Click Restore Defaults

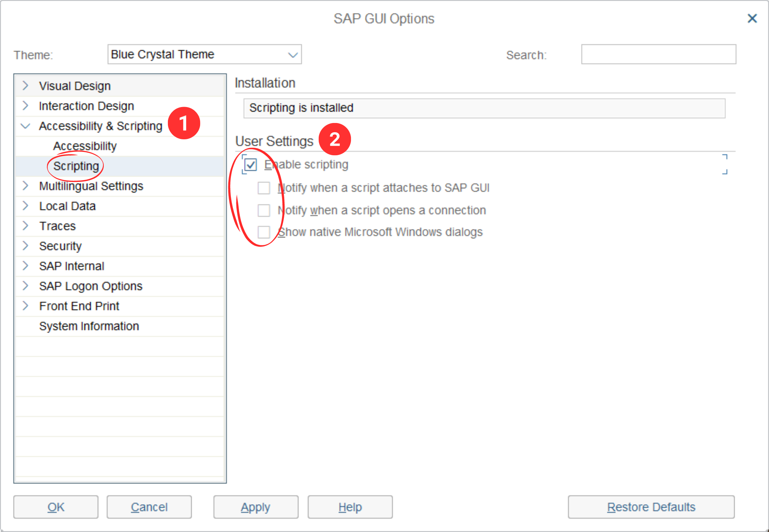[651, 507]
